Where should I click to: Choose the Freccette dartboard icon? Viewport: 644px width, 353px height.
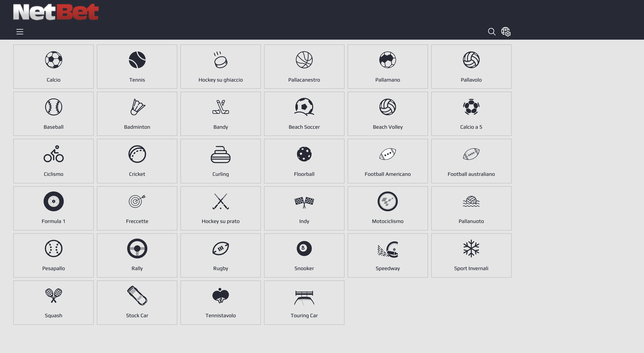coord(137,201)
